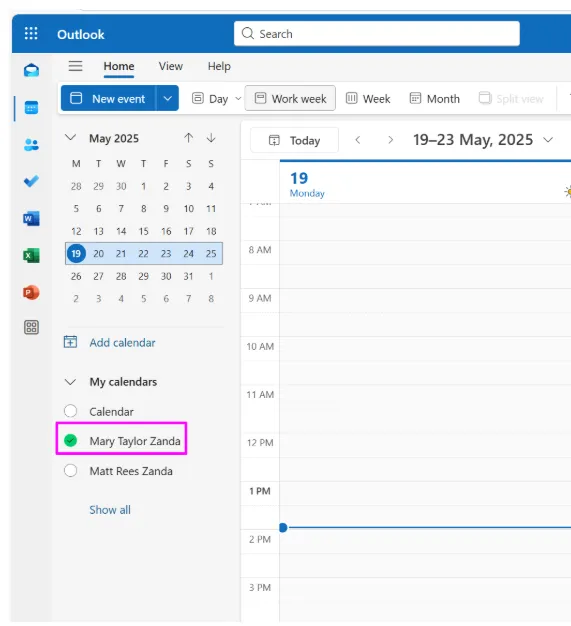Open the People icon in the sidebar
This screenshot has height=626, width=571.
(x=31, y=145)
